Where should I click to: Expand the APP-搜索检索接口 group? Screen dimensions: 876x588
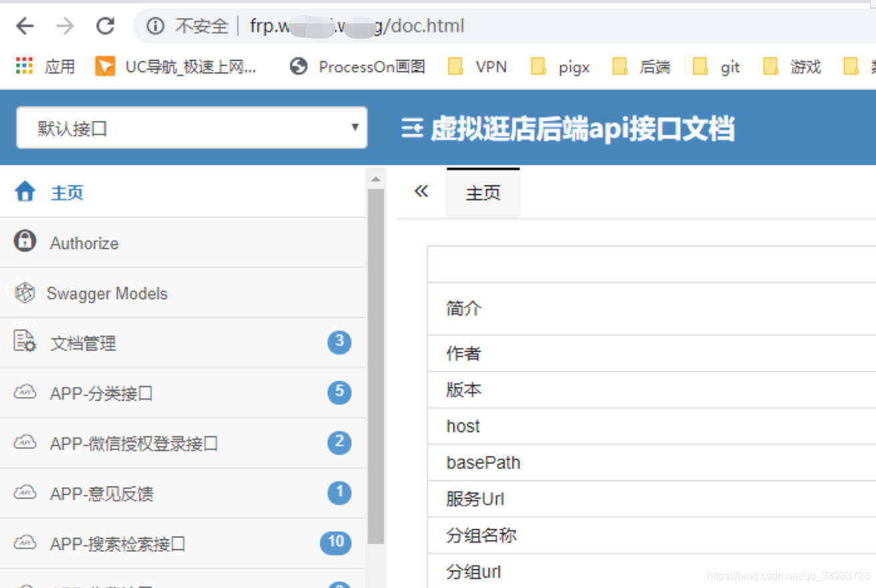tap(183, 543)
